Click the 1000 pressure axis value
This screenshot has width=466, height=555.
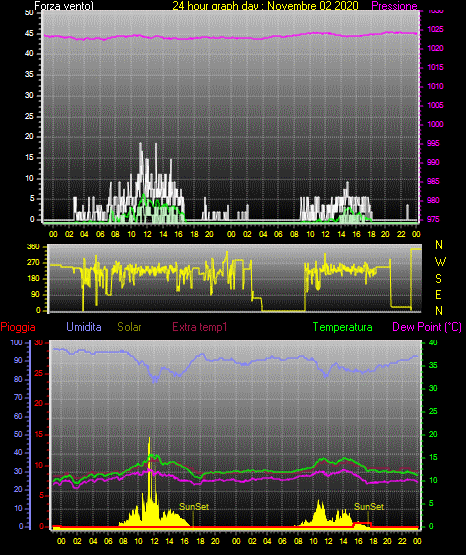click(435, 124)
